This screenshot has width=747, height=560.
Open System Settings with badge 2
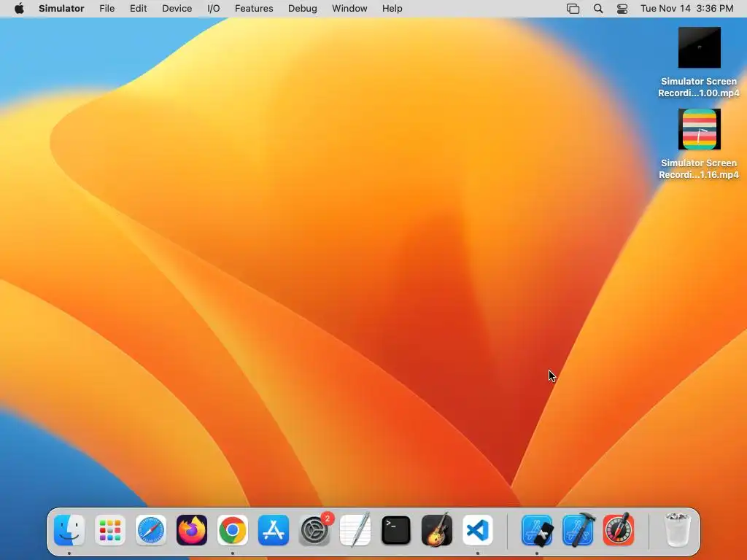[x=314, y=530]
